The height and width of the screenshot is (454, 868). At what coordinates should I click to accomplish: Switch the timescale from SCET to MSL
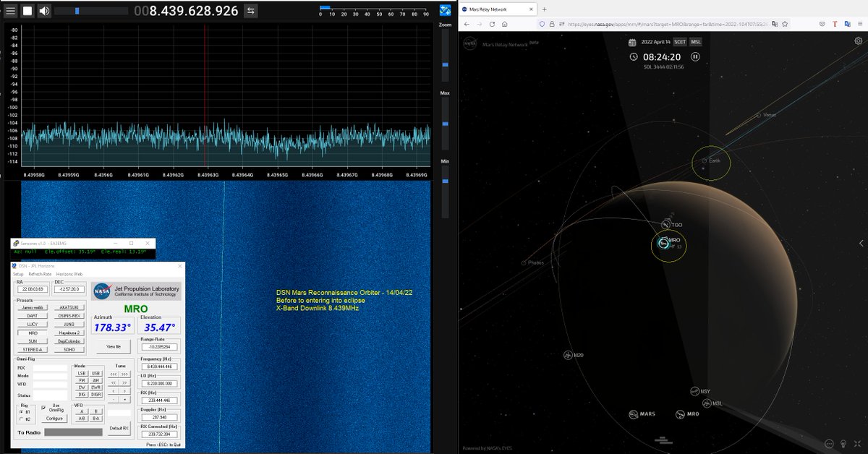(694, 43)
